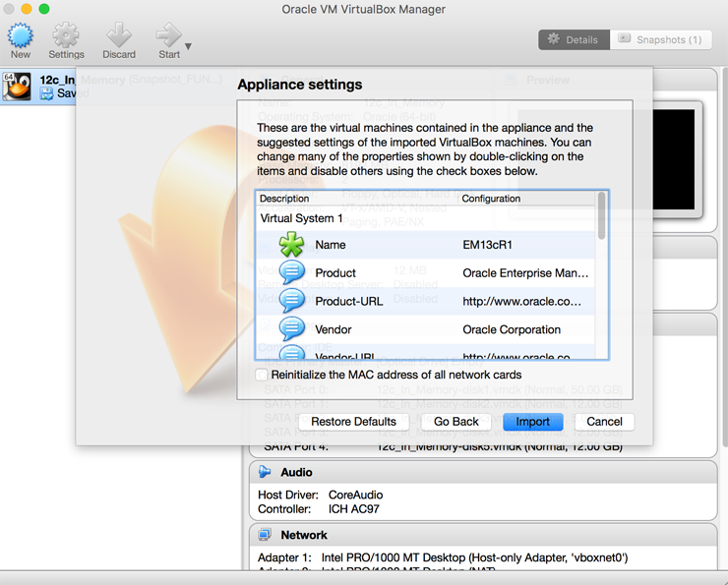Click the New virtual machine icon
The width and height of the screenshot is (728, 585).
point(21,35)
